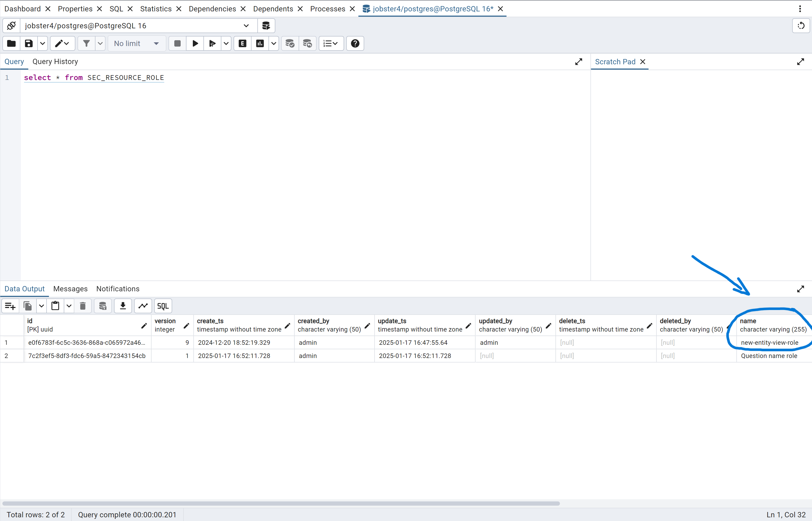
Task: Click the Filter rows icon
Action: coord(86,43)
